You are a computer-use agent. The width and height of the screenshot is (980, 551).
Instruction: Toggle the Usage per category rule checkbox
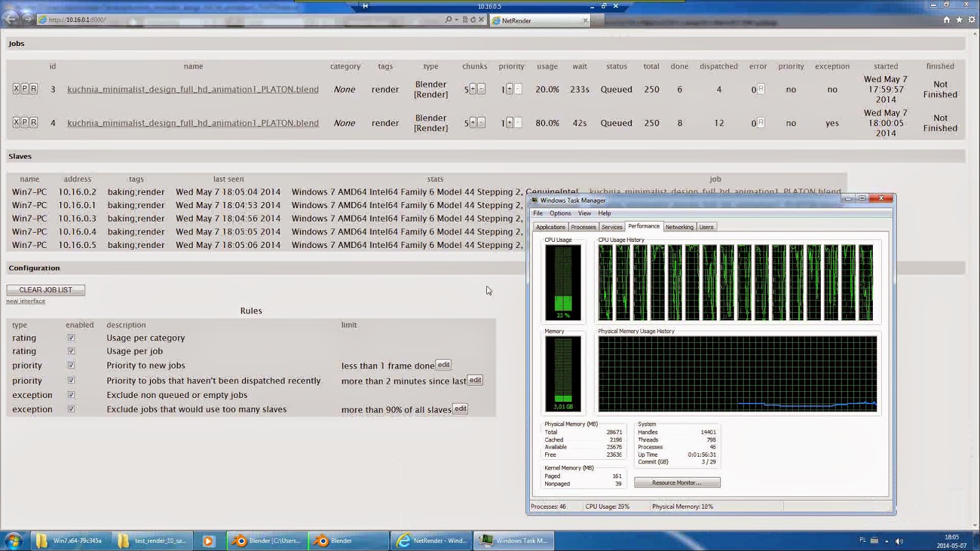tap(71, 338)
